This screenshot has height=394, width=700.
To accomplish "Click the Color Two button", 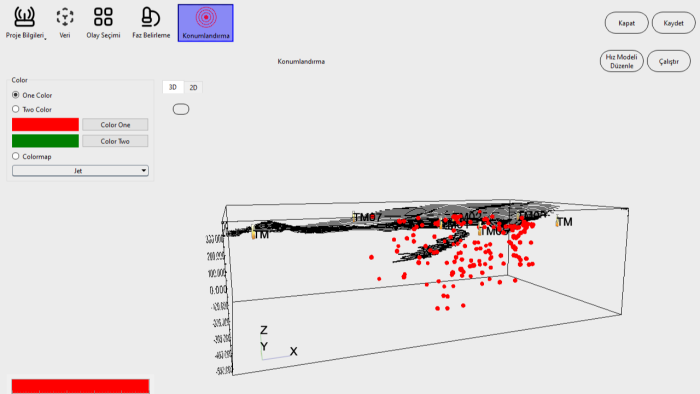I will (x=115, y=141).
